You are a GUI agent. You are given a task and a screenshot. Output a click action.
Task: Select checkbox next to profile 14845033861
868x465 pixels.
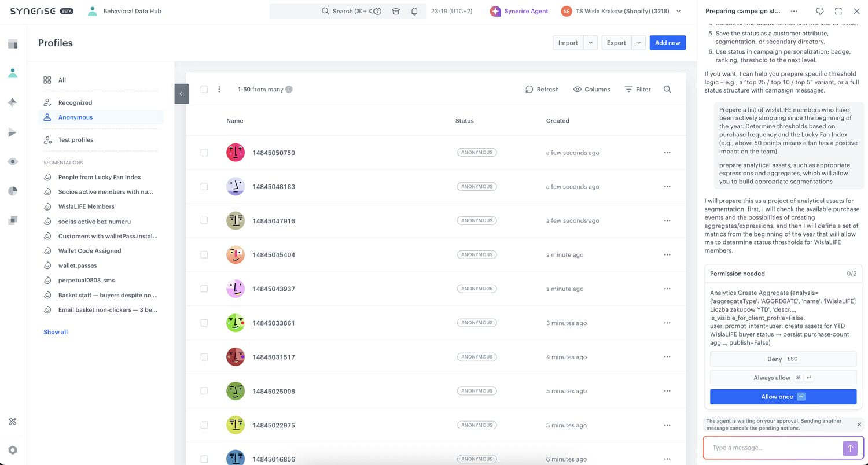(204, 323)
